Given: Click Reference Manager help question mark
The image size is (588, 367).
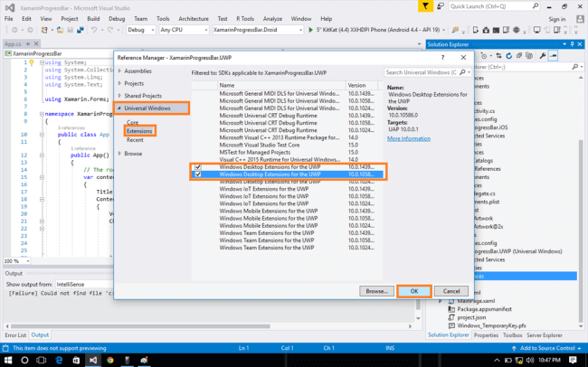Looking at the screenshot, I should point(443,57).
